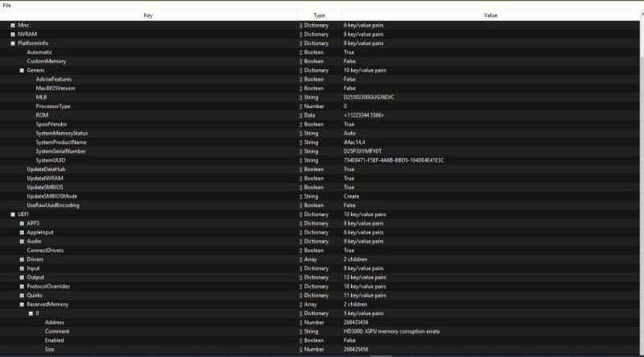Collapse the UEFI section
644x357 pixels.
(13, 214)
